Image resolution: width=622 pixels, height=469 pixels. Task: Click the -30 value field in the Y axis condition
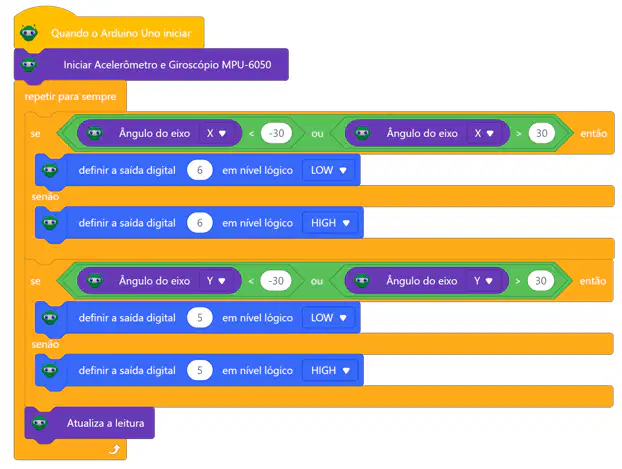(276, 281)
